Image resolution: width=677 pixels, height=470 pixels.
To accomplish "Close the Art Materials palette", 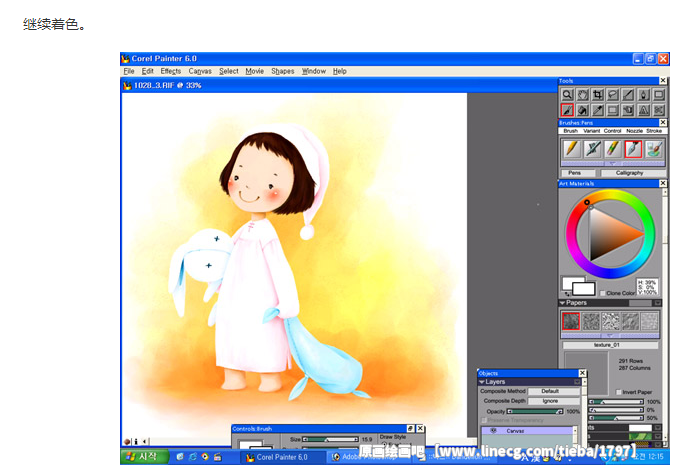I will [663, 183].
